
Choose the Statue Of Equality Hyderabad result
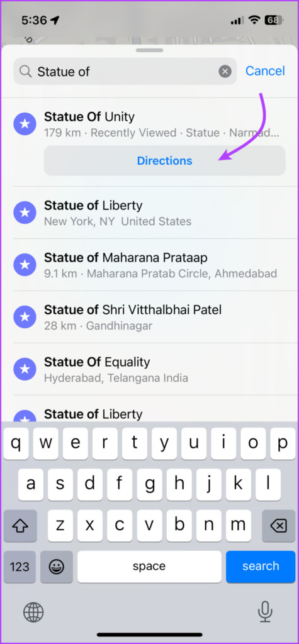(149, 369)
